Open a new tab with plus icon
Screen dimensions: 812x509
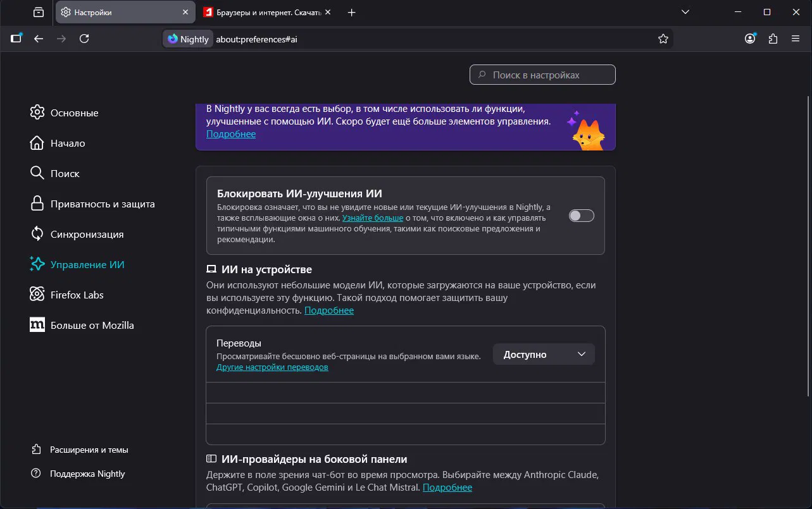tap(352, 13)
